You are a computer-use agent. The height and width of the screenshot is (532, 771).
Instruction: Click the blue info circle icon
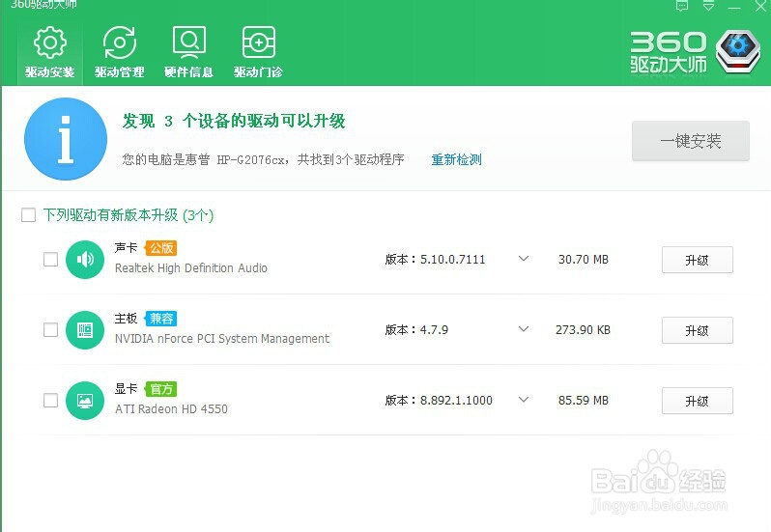[66, 139]
